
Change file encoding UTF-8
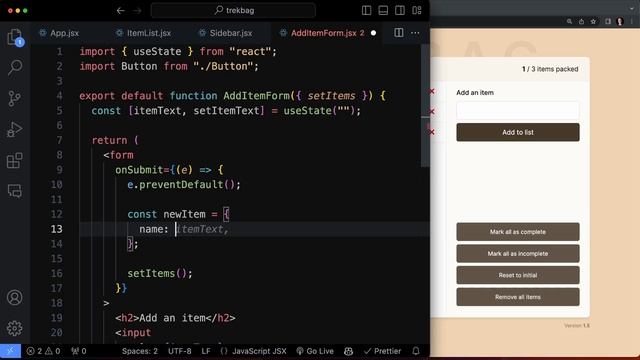[x=180, y=351]
